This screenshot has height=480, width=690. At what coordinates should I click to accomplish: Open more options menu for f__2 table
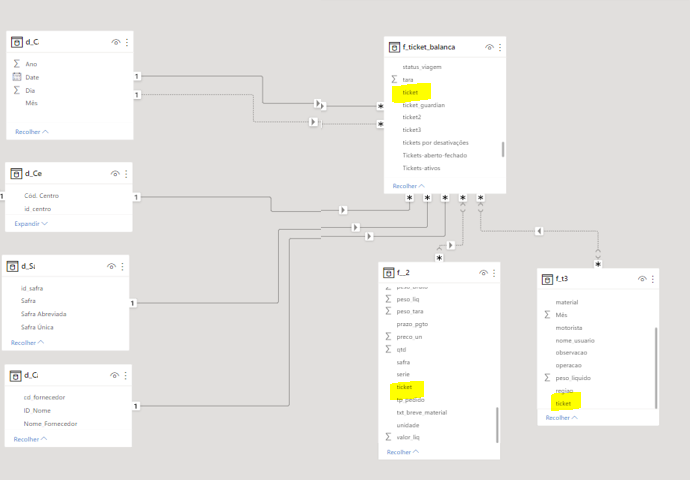click(x=494, y=273)
